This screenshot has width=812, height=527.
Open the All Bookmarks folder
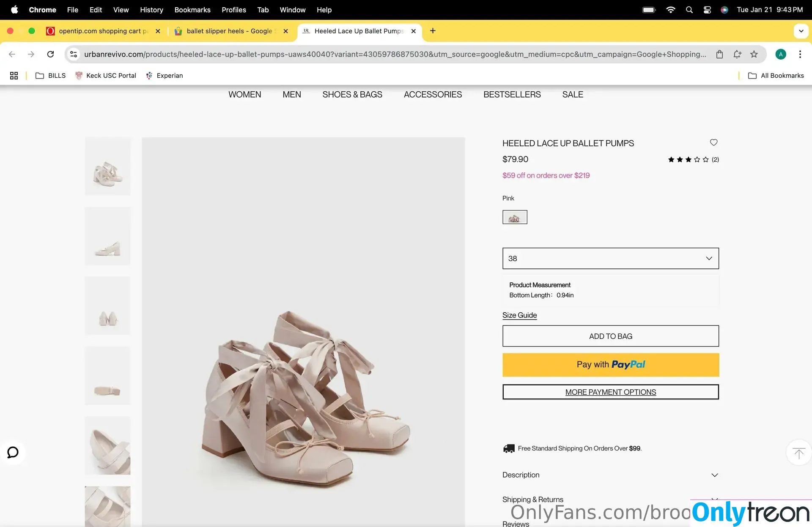pos(776,76)
